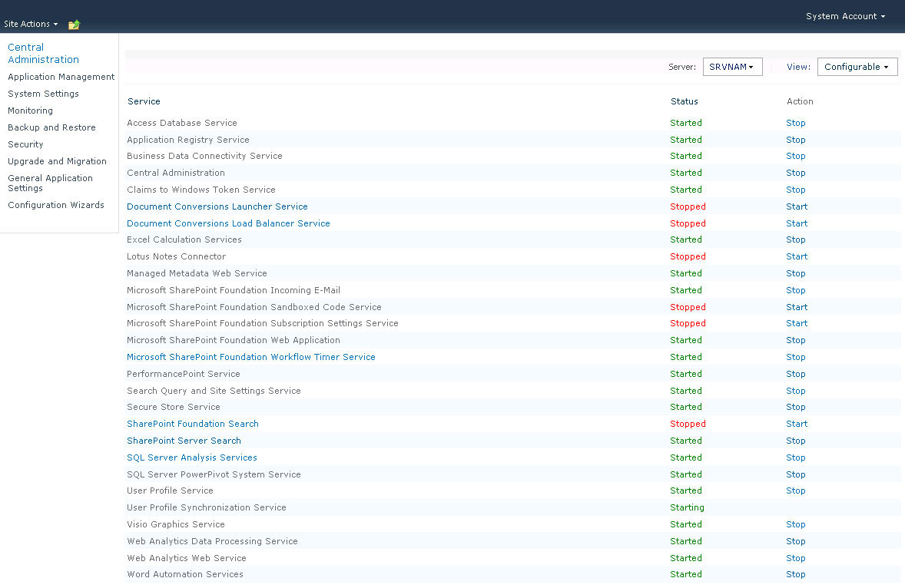Stop the Workflow Timer Service
This screenshot has width=905, height=588.
pyautogui.click(x=795, y=357)
